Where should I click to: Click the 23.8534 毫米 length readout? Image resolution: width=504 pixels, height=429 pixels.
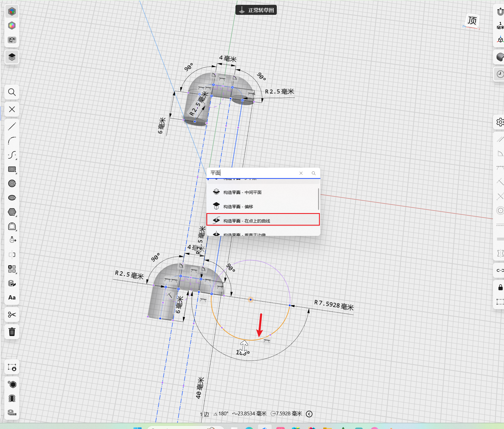pyautogui.click(x=250, y=414)
